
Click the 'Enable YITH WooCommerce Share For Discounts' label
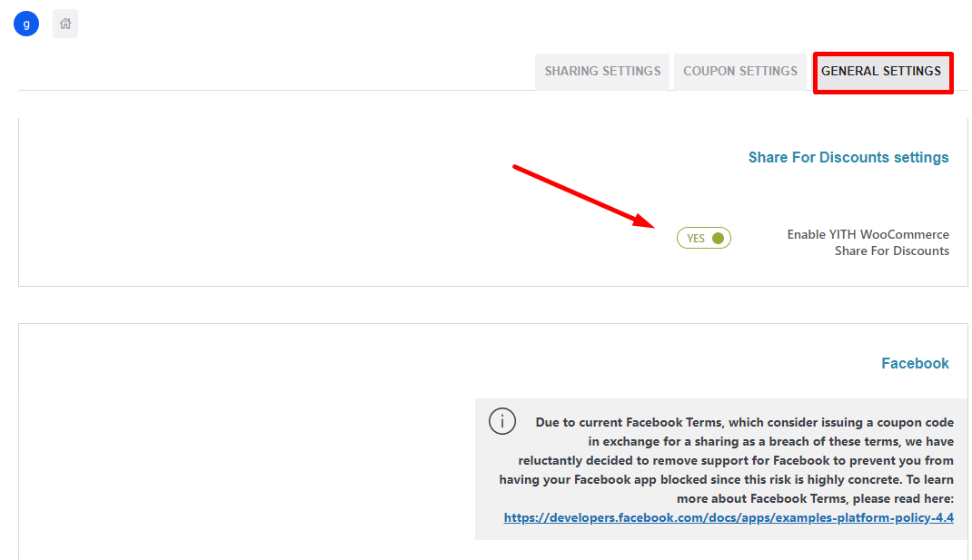[868, 242]
